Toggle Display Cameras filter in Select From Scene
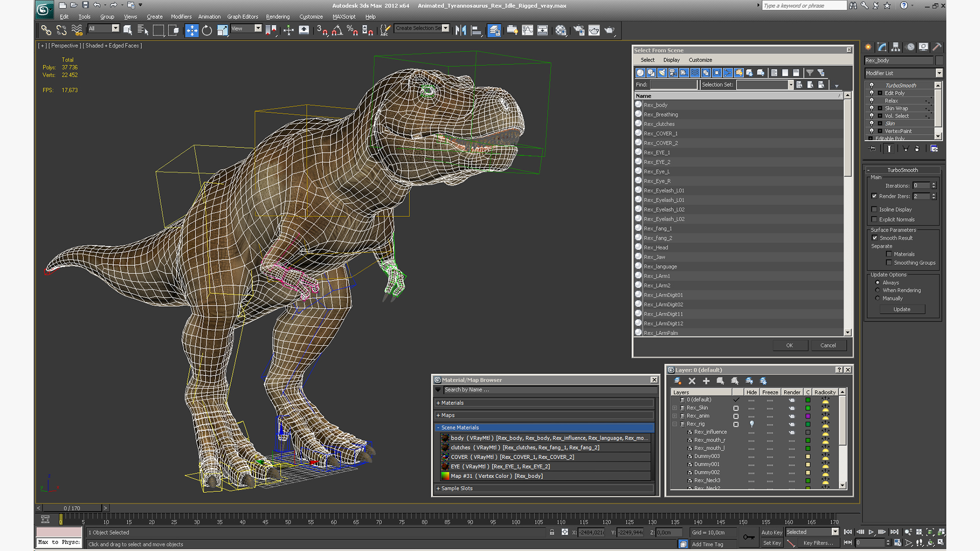This screenshot has width=980, height=551. [x=673, y=72]
